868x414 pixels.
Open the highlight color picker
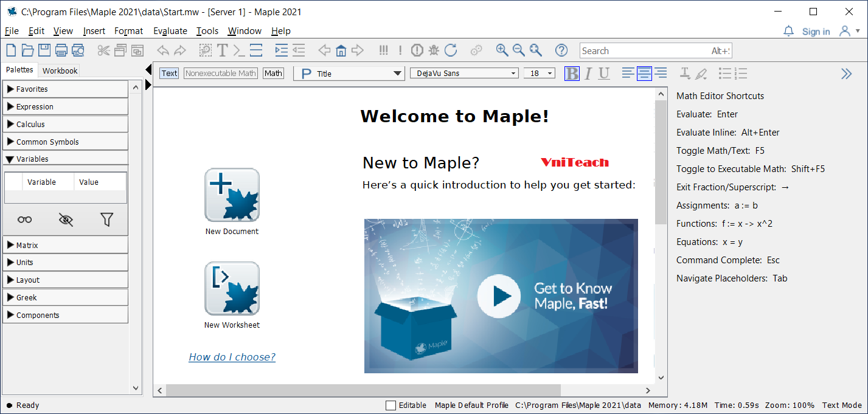point(701,74)
